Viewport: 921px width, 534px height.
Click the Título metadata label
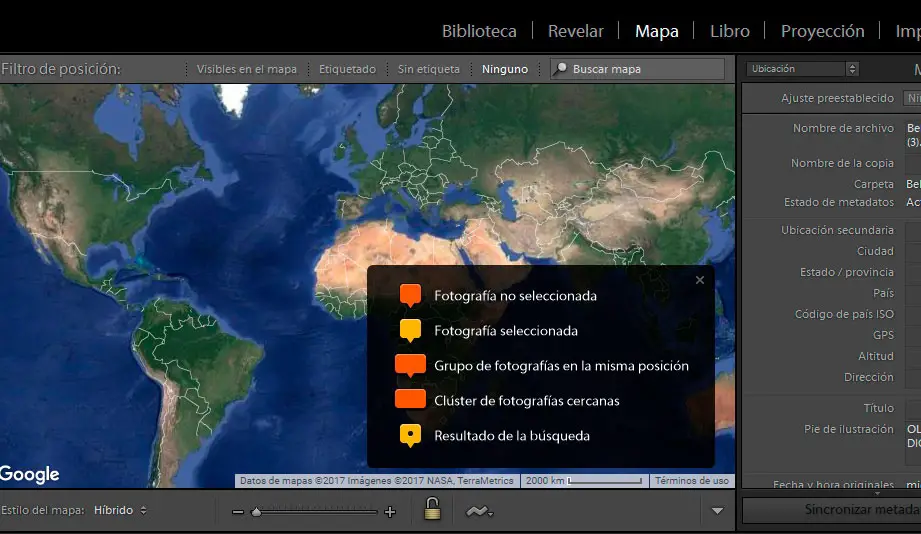(878, 408)
